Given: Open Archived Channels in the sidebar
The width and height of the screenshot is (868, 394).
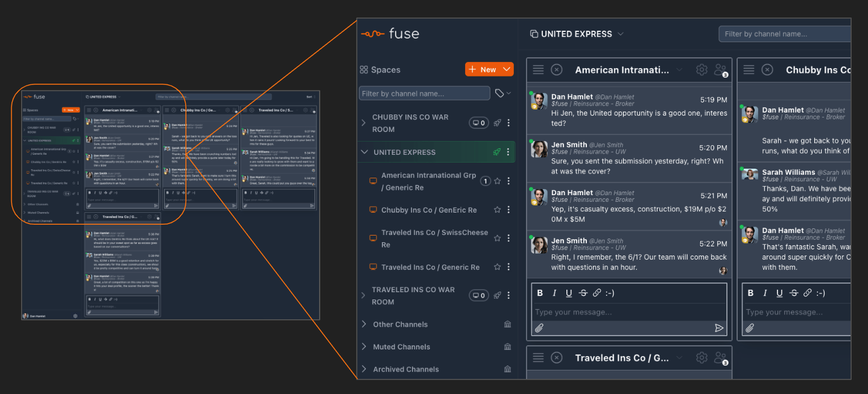Looking at the screenshot, I should coord(405,369).
